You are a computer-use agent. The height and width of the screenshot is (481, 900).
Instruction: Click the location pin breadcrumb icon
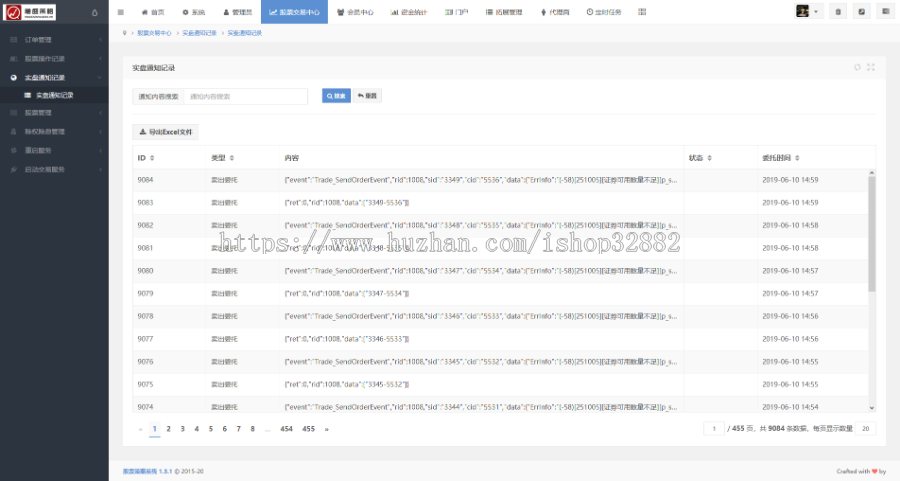coord(125,33)
